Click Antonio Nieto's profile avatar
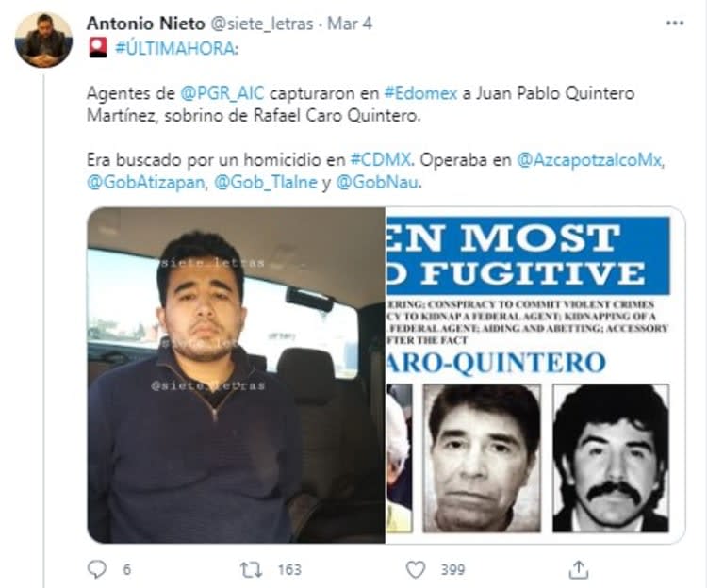 (x=43, y=41)
